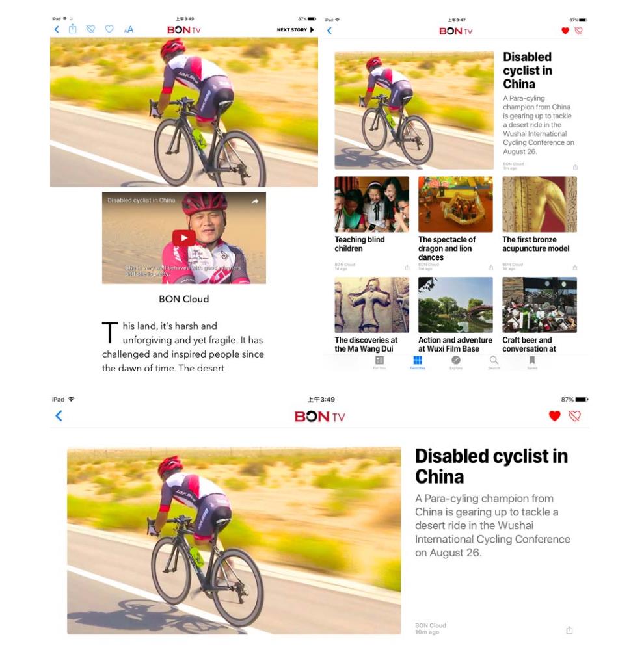This screenshot has width=644, height=652.
Task: Toggle the outlined love heart in the article toolbar
Action: point(109,29)
